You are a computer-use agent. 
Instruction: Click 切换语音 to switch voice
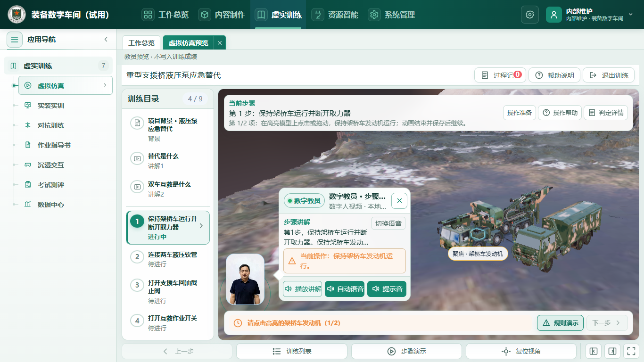click(x=388, y=223)
